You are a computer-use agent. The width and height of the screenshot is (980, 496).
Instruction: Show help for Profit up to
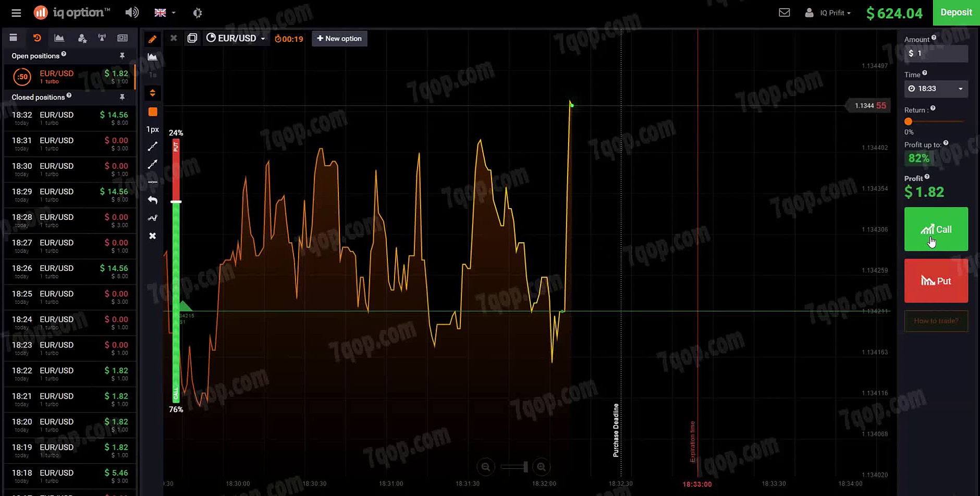[946, 143]
